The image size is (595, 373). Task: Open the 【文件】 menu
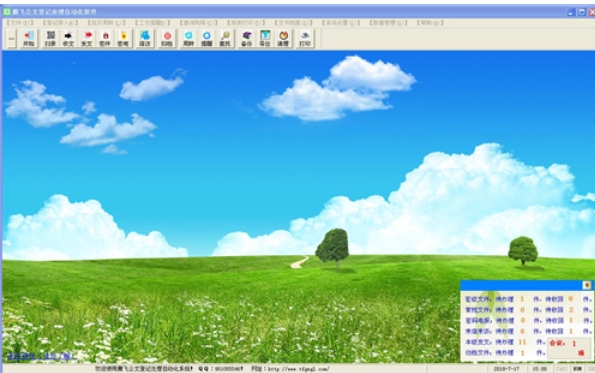click(20, 23)
